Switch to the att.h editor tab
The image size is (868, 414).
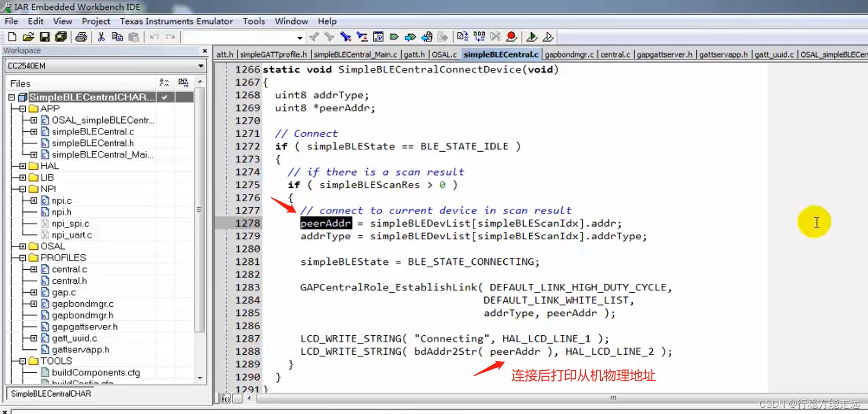[225, 55]
